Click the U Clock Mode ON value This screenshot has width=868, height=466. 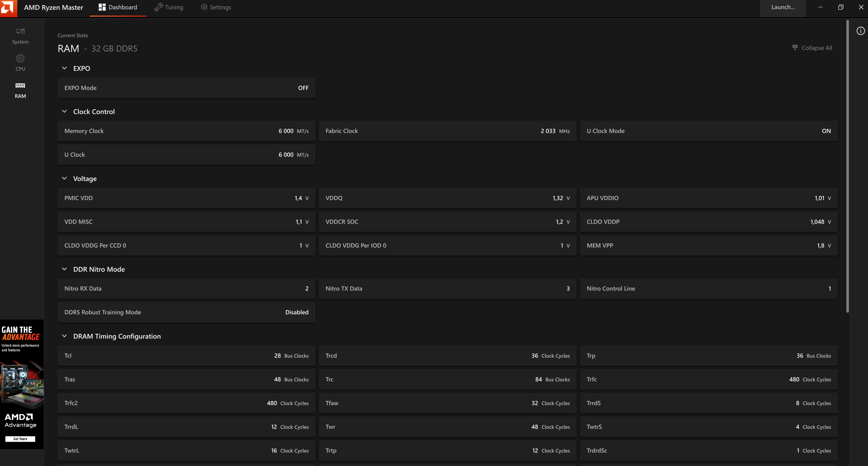tap(826, 131)
